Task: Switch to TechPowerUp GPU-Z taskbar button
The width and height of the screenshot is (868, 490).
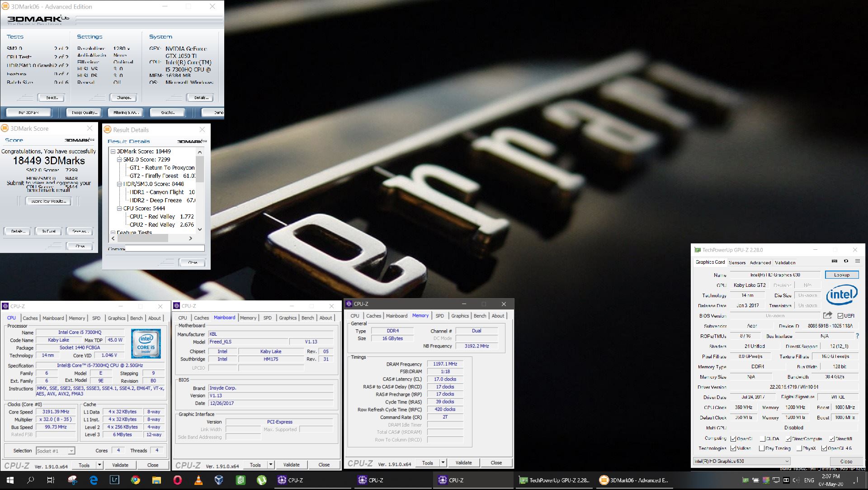Action: pyautogui.click(x=554, y=480)
